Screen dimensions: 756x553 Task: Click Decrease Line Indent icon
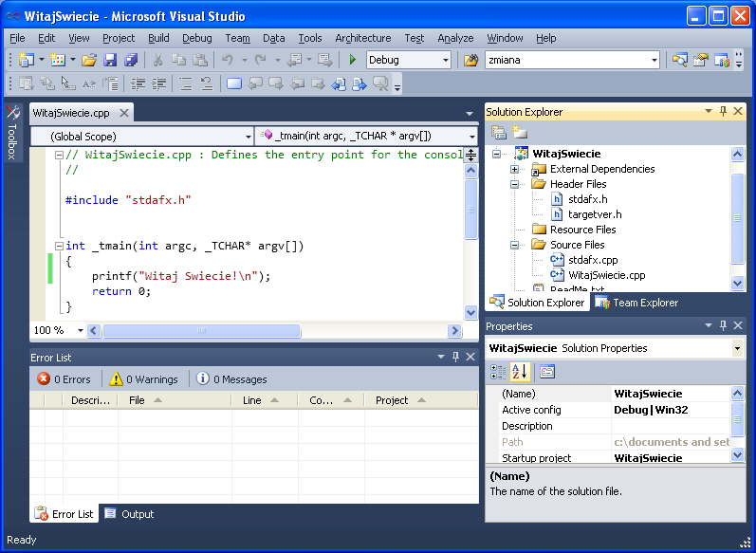[x=138, y=83]
